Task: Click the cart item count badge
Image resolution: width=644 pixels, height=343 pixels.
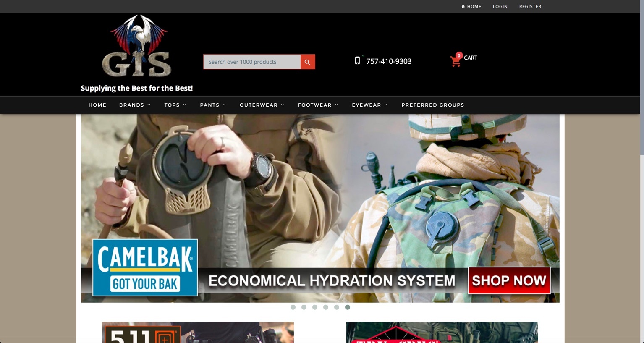Action: pos(459,55)
